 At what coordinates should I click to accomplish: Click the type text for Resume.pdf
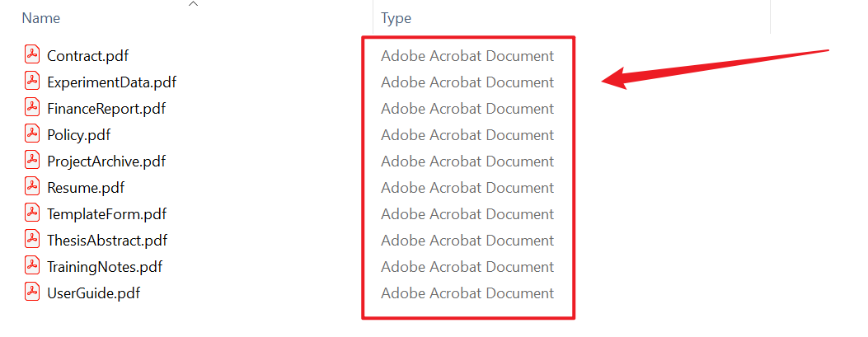tap(467, 188)
